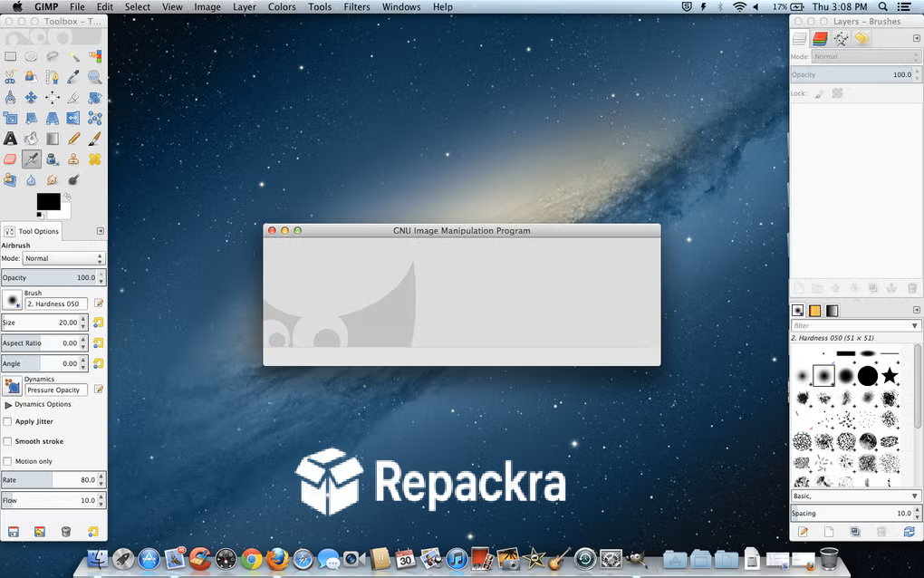Toggle the Apply Jitter checkbox

(7, 422)
